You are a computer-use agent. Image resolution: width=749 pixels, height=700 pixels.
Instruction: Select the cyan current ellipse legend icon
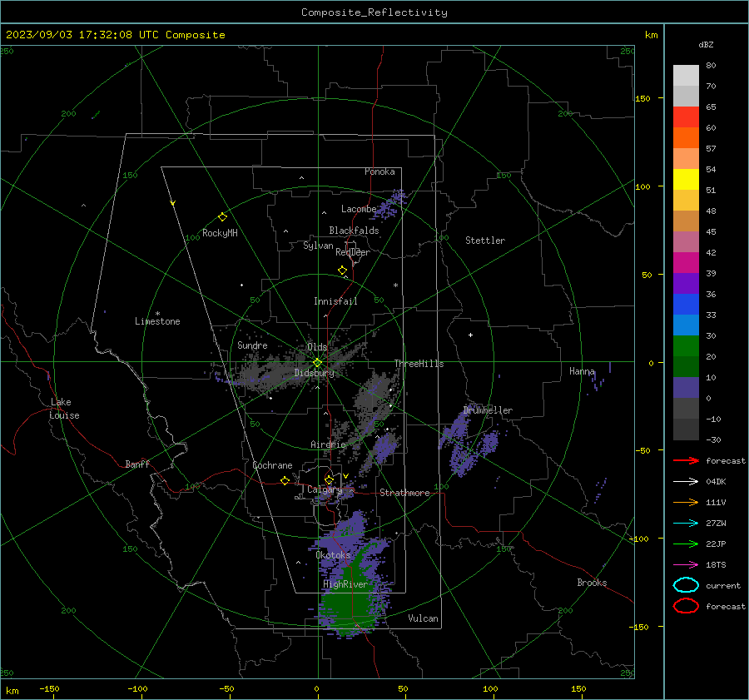point(686,585)
